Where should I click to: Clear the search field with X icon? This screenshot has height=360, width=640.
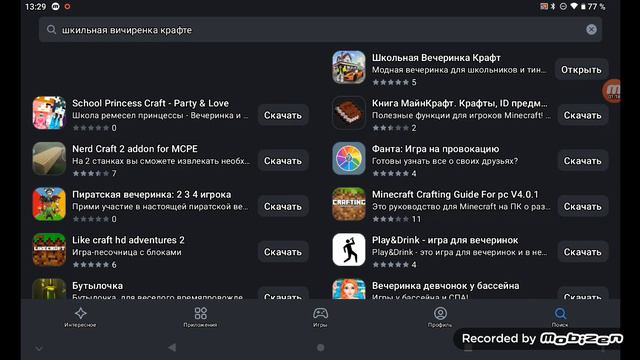591,29
